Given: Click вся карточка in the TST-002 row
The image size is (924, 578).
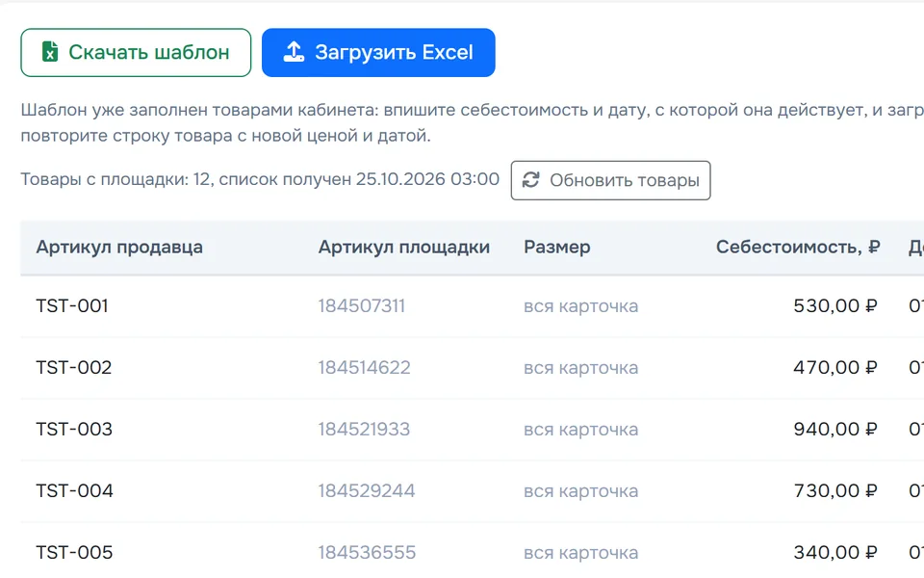Looking at the screenshot, I should [x=581, y=368].
